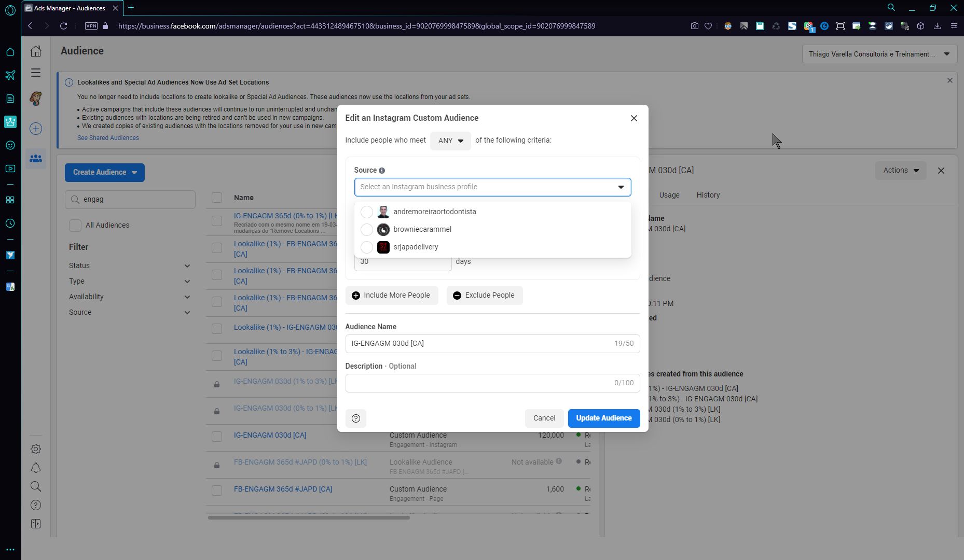Click Exclude People button
Image resolution: width=964 pixels, height=560 pixels.
(484, 296)
